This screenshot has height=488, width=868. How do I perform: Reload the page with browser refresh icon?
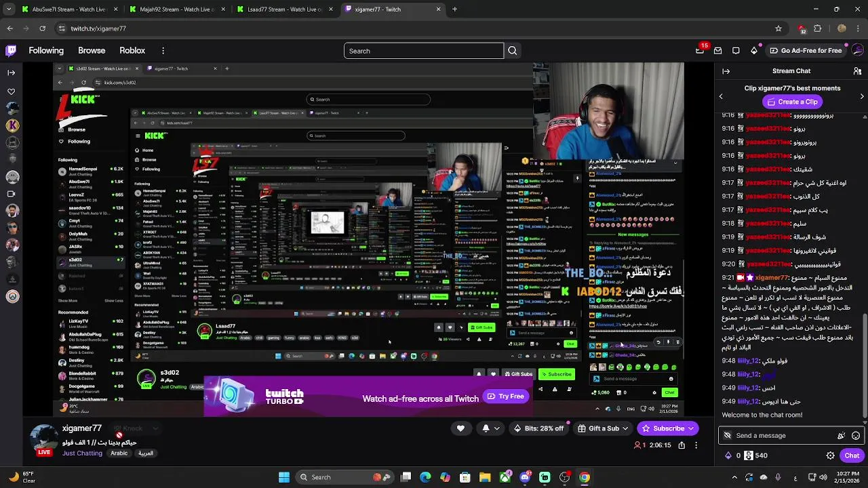click(x=42, y=28)
